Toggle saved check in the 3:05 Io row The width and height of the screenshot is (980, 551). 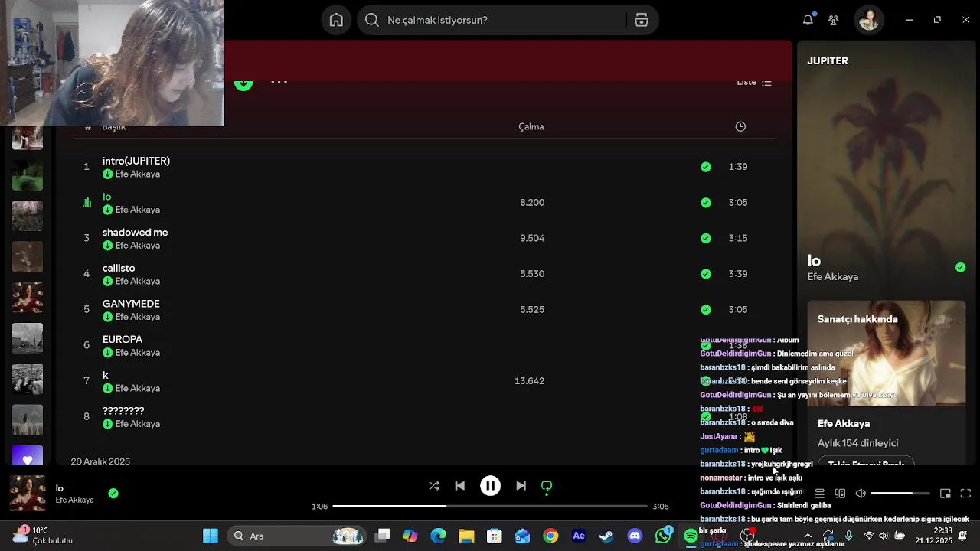pos(706,203)
